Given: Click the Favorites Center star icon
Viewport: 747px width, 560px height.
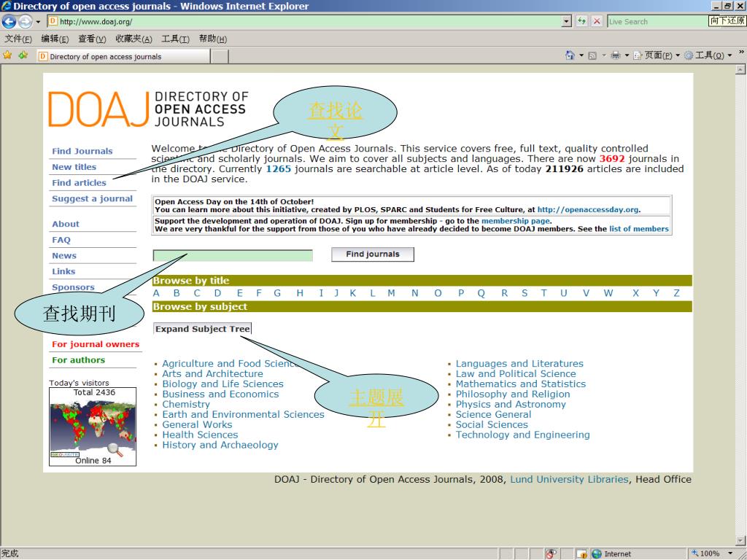Looking at the screenshot, I should [x=7, y=55].
